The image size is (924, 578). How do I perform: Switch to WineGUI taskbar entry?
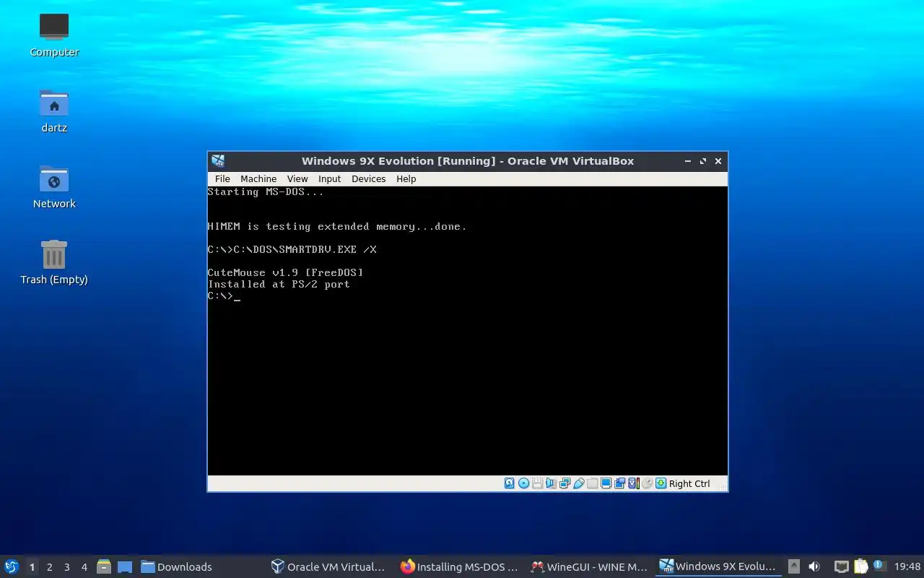pyautogui.click(x=589, y=566)
